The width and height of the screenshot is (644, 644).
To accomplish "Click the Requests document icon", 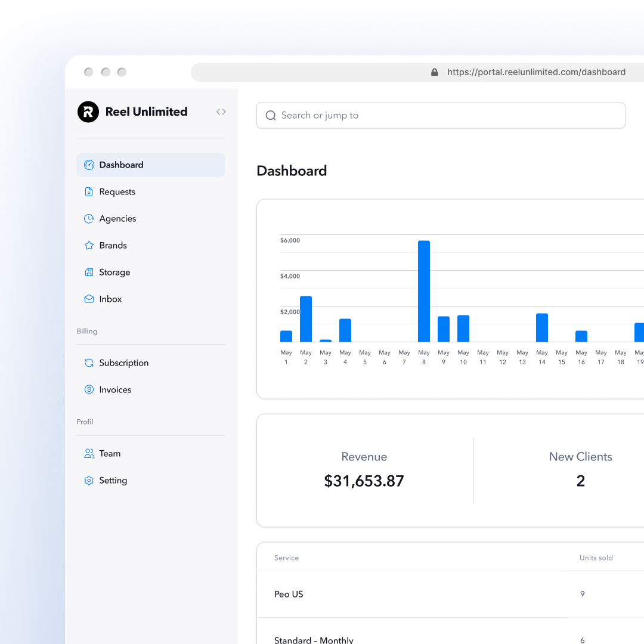I will click(89, 192).
